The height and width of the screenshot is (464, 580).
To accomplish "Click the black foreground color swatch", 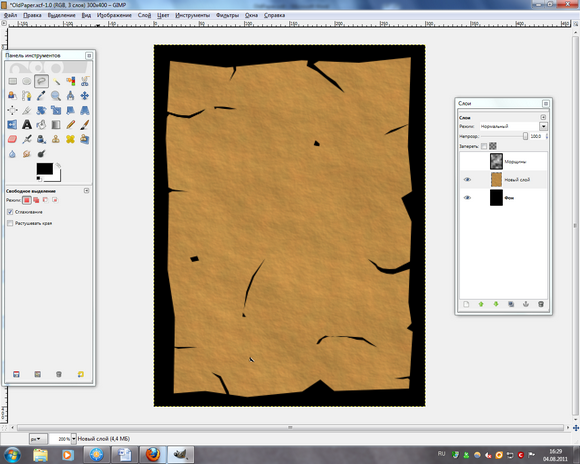I will [44, 168].
